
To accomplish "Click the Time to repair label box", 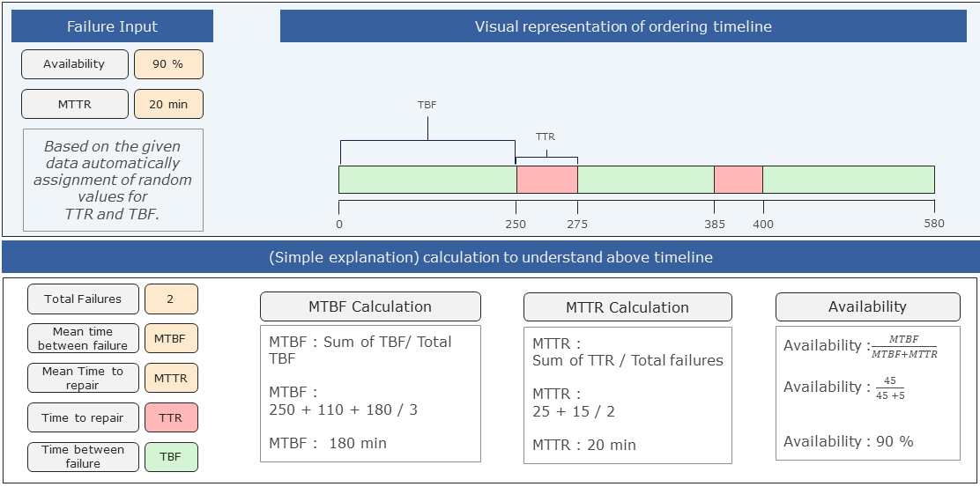I will (83, 417).
